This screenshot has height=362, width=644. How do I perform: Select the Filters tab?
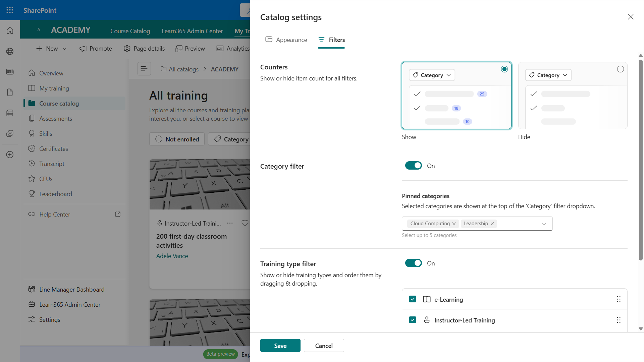point(331,40)
